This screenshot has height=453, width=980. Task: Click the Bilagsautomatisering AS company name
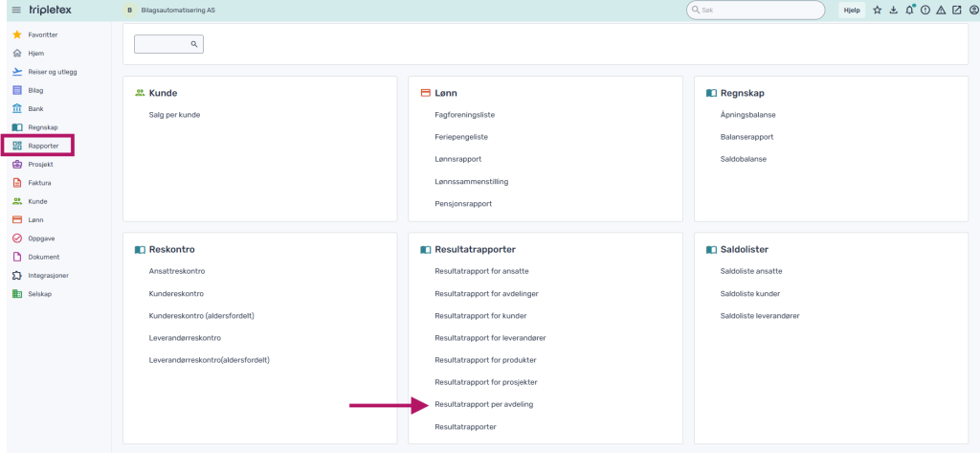[x=178, y=10]
